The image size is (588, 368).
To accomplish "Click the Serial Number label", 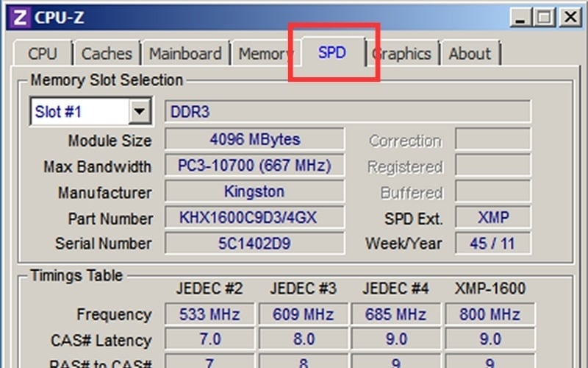I will [104, 244].
